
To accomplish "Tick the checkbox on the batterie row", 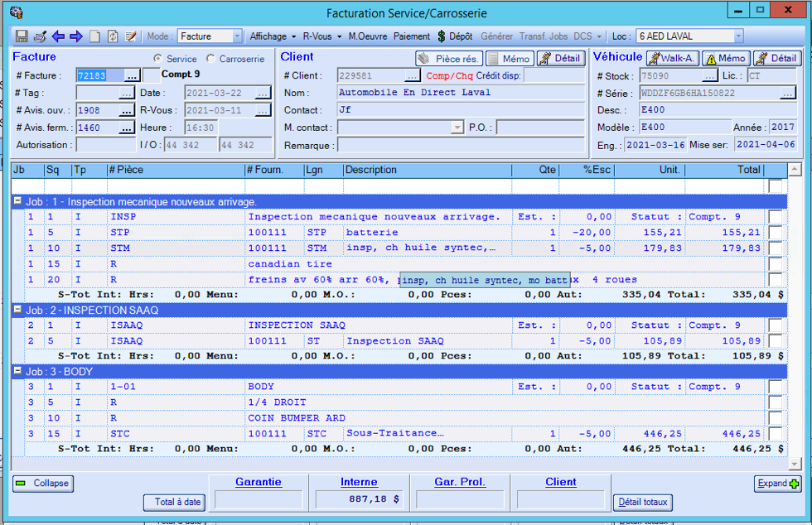I will [775, 233].
